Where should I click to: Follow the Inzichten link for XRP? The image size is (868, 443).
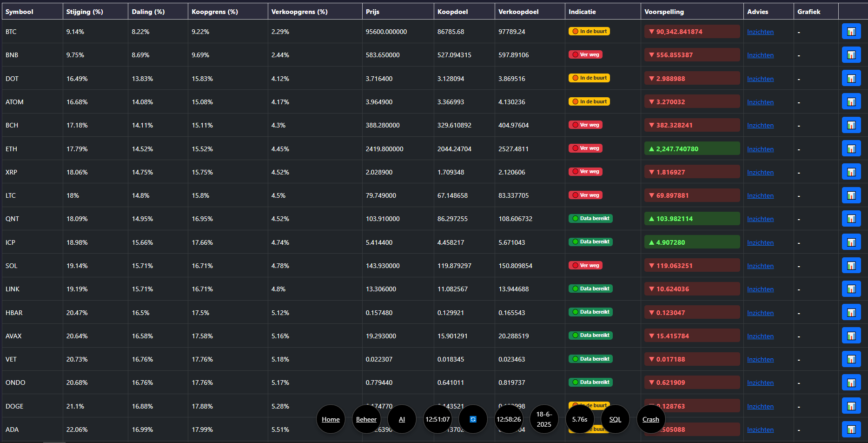pos(760,173)
